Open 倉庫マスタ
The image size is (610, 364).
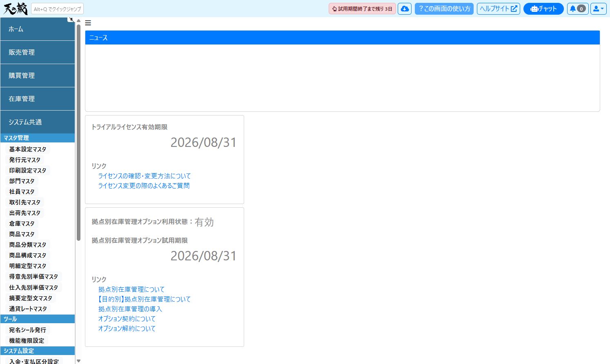[22, 224]
